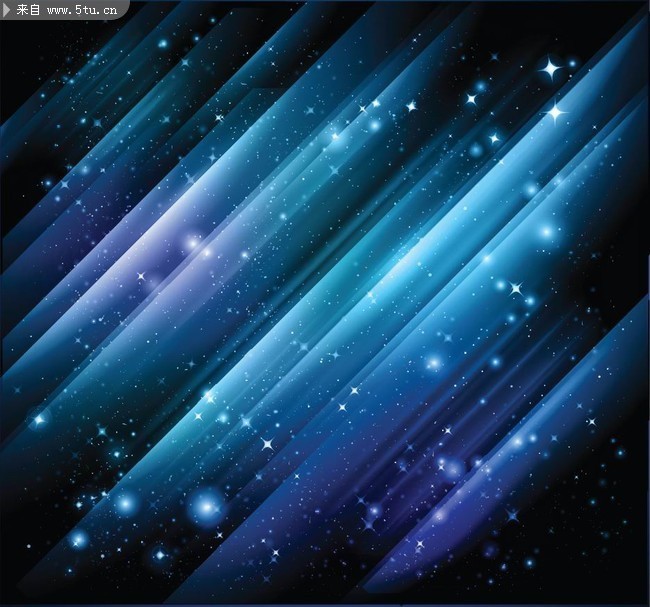The width and height of the screenshot is (650, 607).
Task: Click the blue glowing dot near the top-left
Action: click(163, 43)
